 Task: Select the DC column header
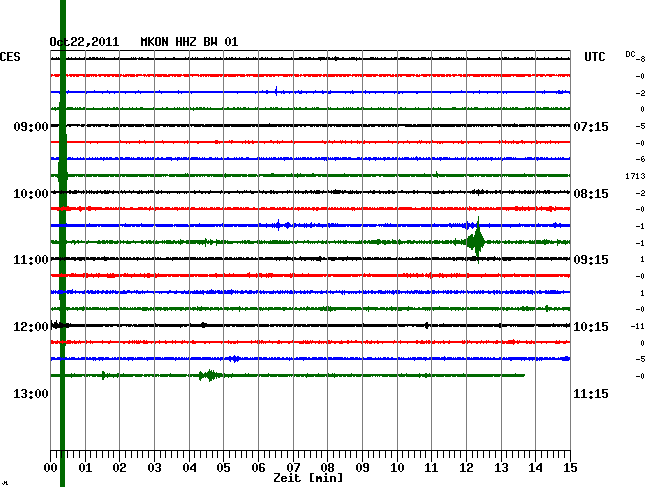630,54
